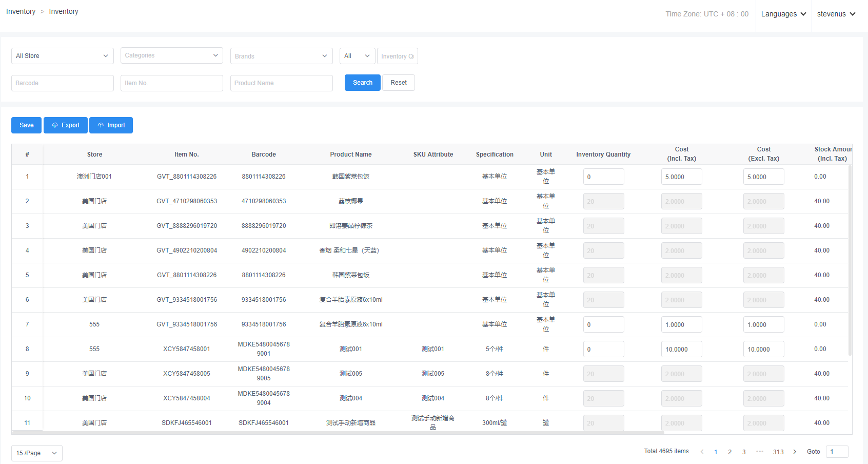Click the pagination ellipsis to jump pages

pos(760,452)
